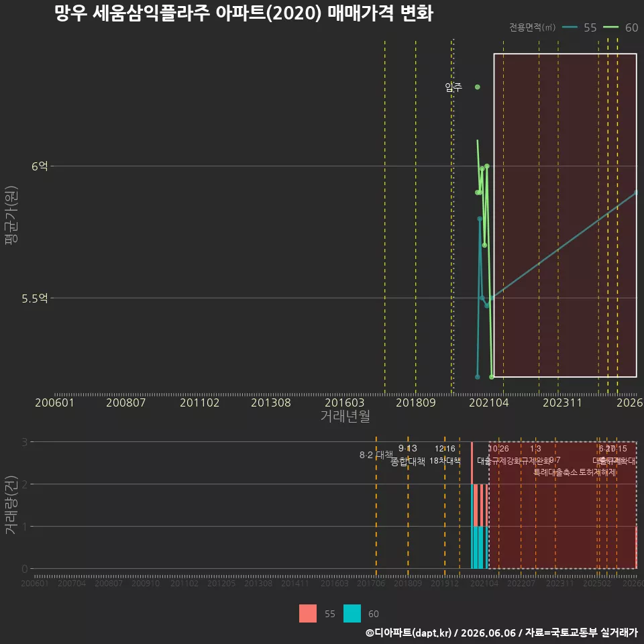Screen dimensions: 644x644
Task: Click the '9·13' policy annotation
Action: click(407, 448)
